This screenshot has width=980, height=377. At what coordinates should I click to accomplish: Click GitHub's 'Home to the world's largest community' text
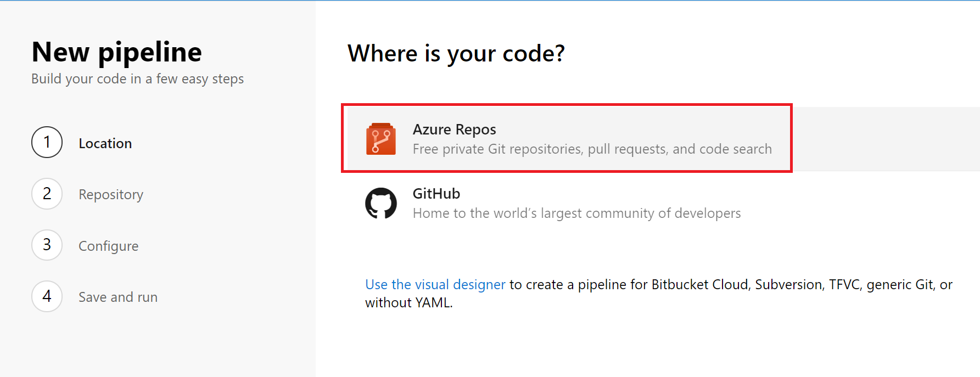[x=576, y=213]
